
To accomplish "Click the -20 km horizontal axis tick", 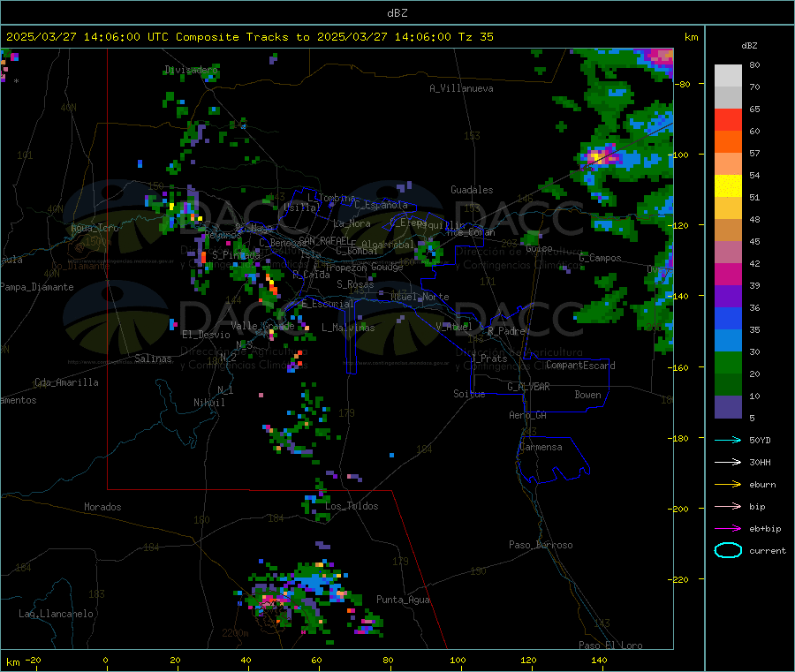I will [x=34, y=661].
